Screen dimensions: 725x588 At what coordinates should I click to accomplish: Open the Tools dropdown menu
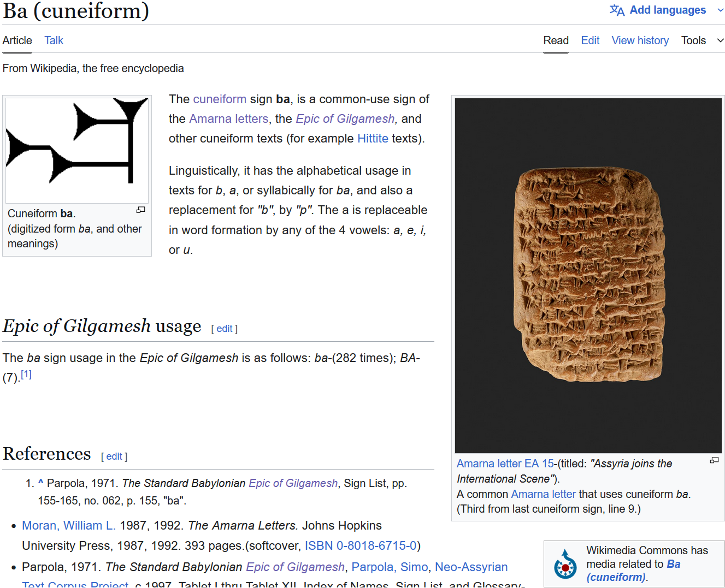click(702, 40)
